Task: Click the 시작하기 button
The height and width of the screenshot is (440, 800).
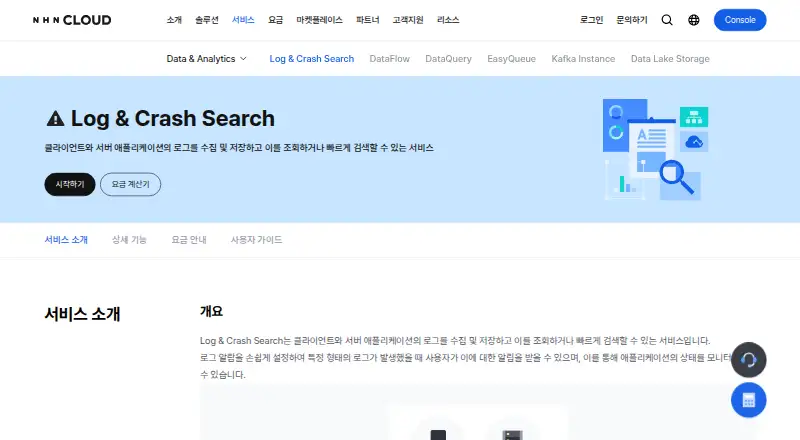Action: pyautogui.click(x=70, y=184)
